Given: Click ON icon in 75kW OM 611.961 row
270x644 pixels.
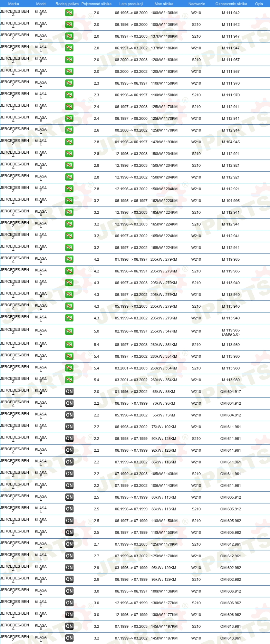Looking at the screenshot, I should point(69,427).
